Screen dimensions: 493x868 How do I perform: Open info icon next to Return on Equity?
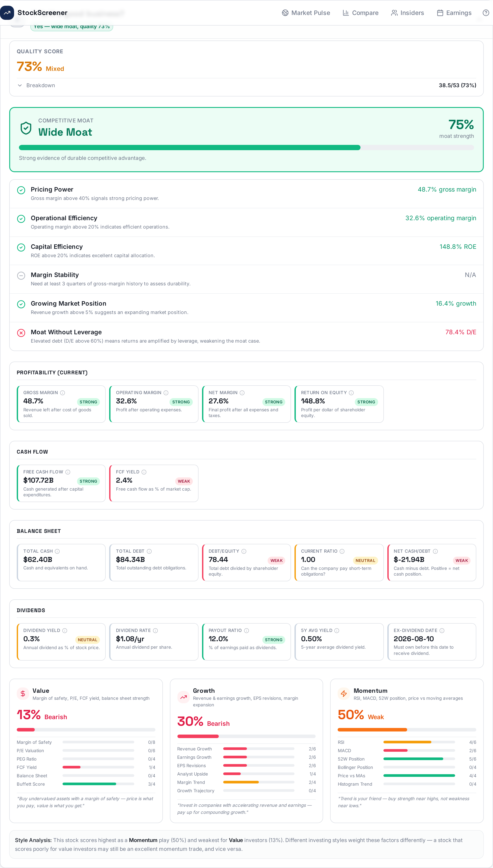[351, 393]
